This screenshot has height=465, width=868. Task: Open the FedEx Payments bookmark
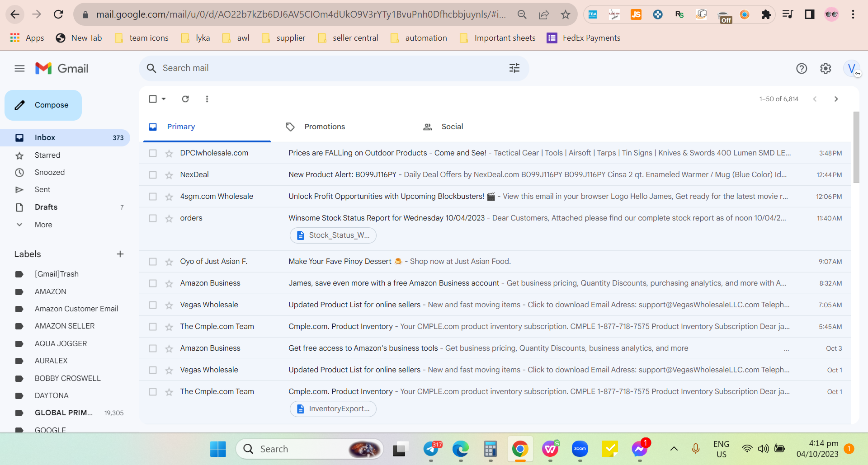583,38
